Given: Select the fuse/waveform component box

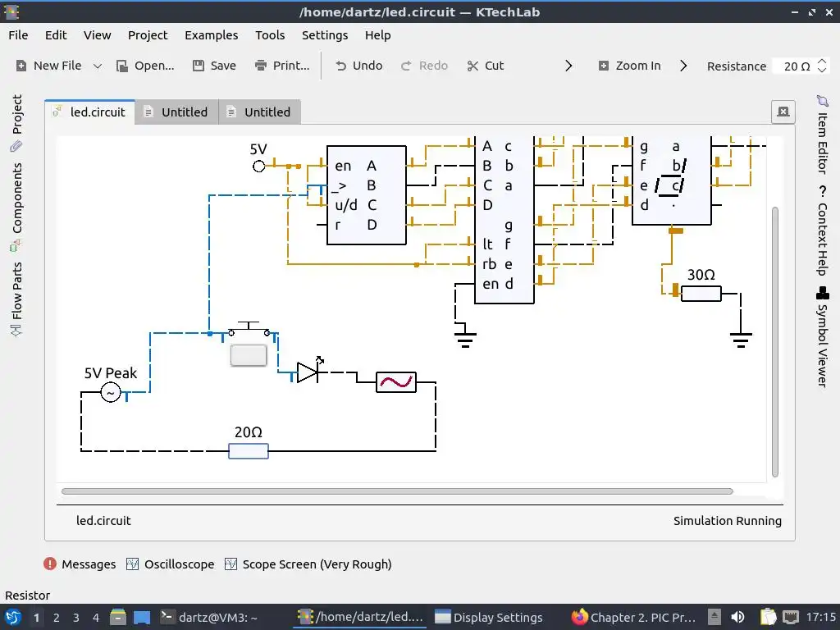Looking at the screenshot, I should tap(396, 382).
